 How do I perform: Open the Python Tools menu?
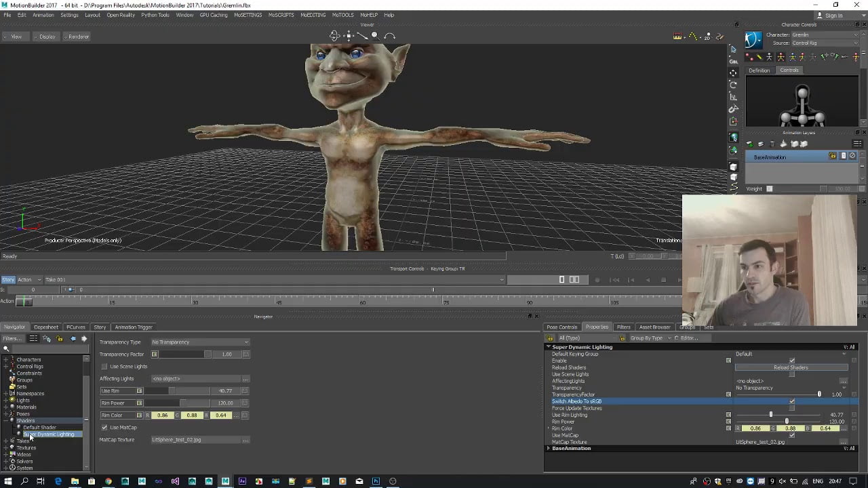(155, 15)
